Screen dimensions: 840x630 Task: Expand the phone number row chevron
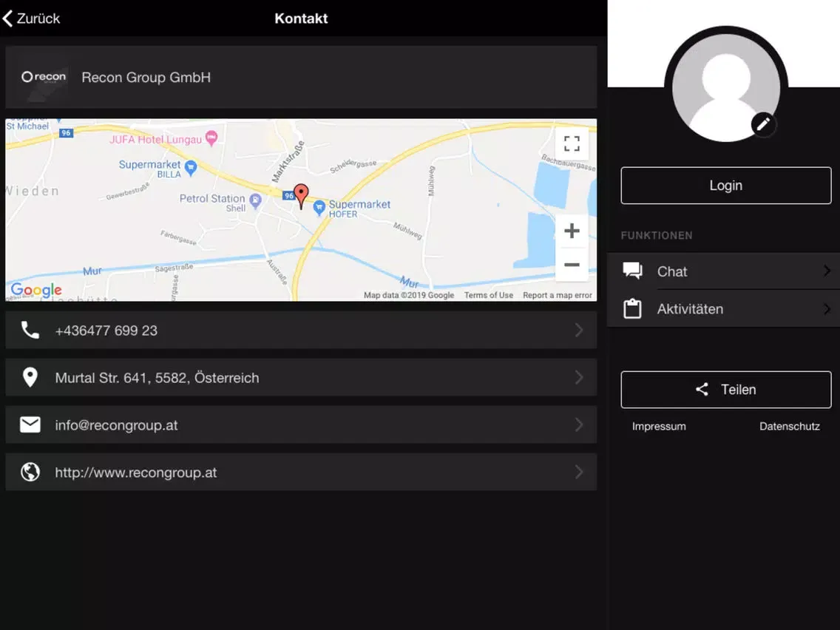pyautogui.click(x=578, y=330)
